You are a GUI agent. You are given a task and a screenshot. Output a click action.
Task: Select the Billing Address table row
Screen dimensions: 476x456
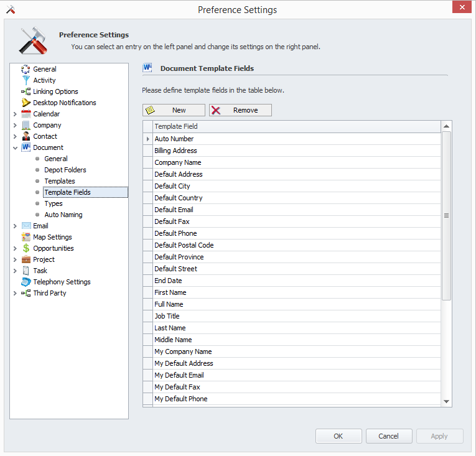pos(175,151)
